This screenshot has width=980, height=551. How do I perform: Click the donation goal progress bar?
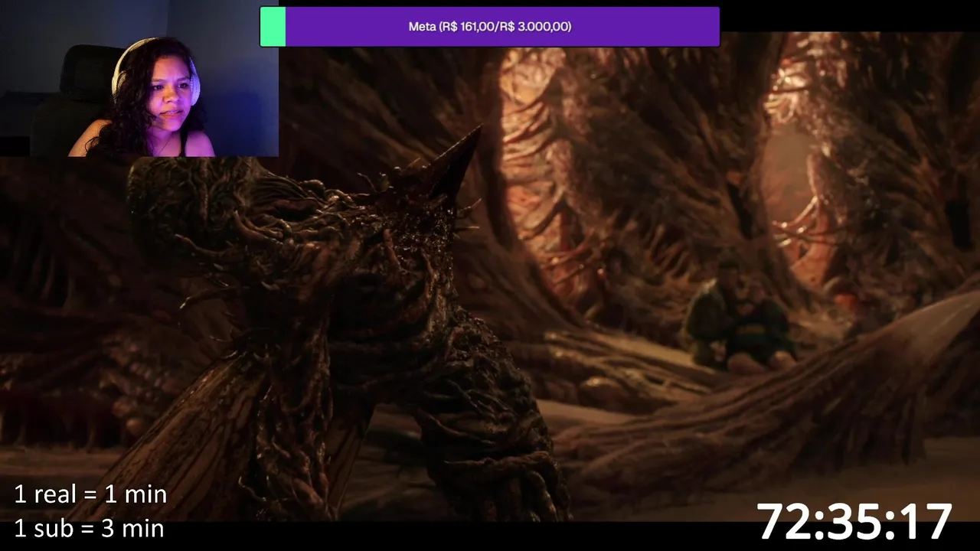pos(490,27)
